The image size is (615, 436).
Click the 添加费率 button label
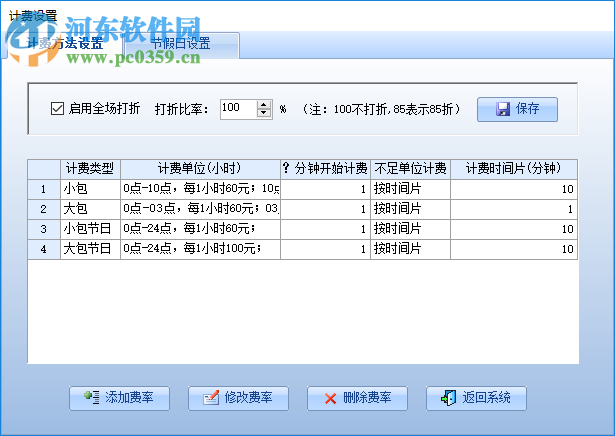tap(129, 398)
